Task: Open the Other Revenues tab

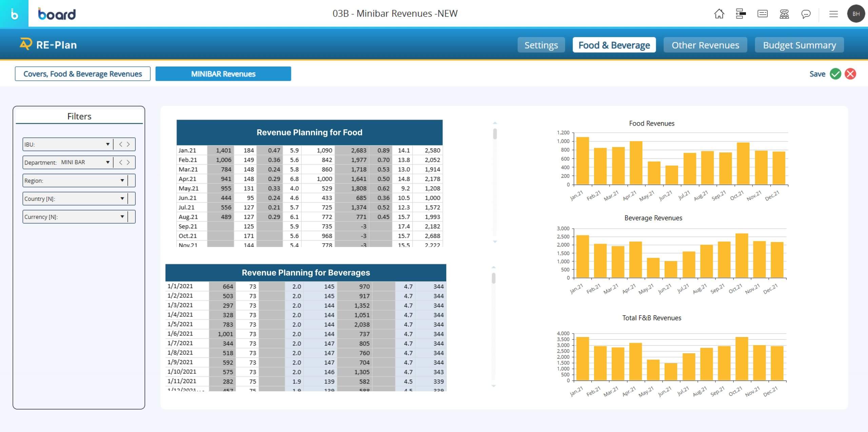Action: pyautogui.click(x=705, y=45)
